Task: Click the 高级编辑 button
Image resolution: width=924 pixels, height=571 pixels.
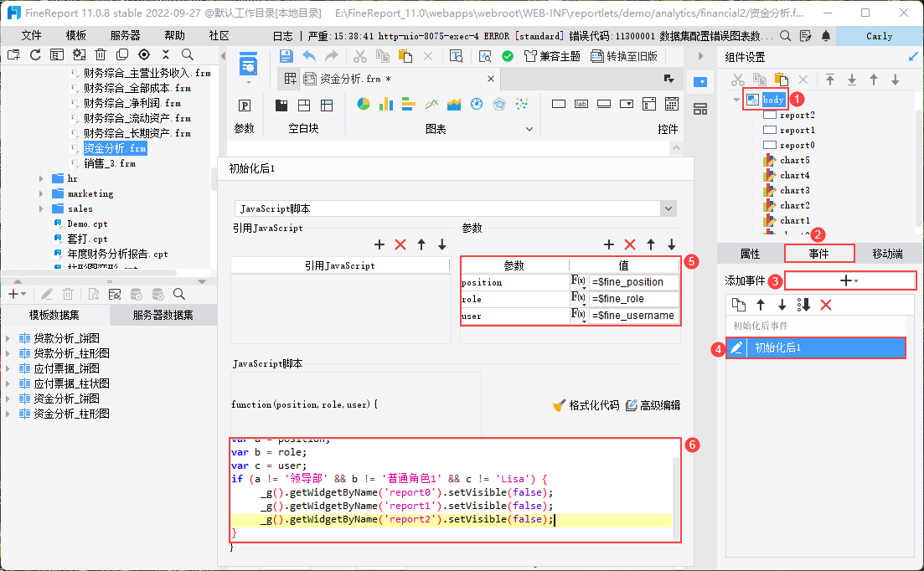Action: (x=653, y=405)
